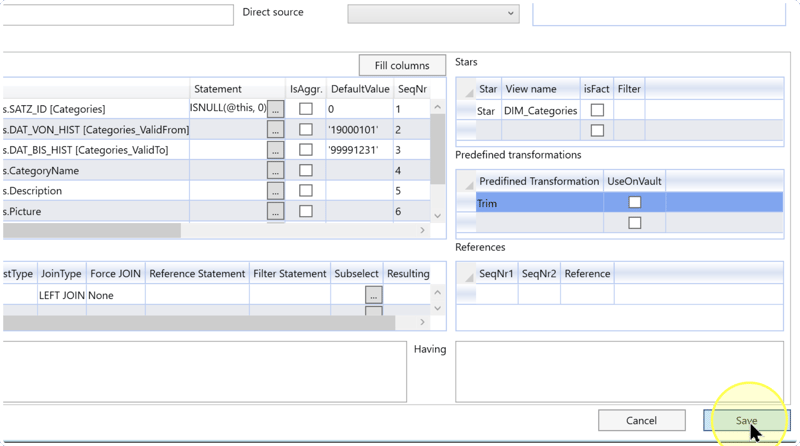Toggle IsAggr. checkbox for s.DAT_VON_HIST

306,130
